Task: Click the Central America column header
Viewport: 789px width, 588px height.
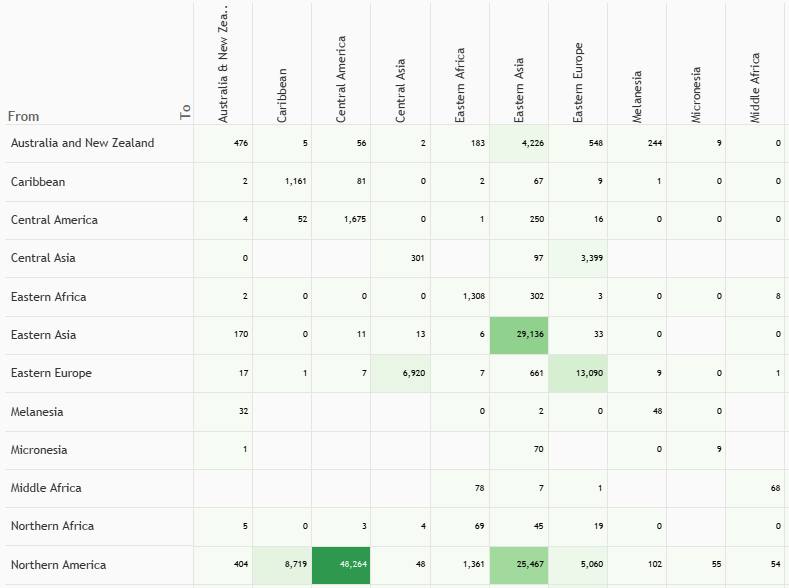Action: 341,80
